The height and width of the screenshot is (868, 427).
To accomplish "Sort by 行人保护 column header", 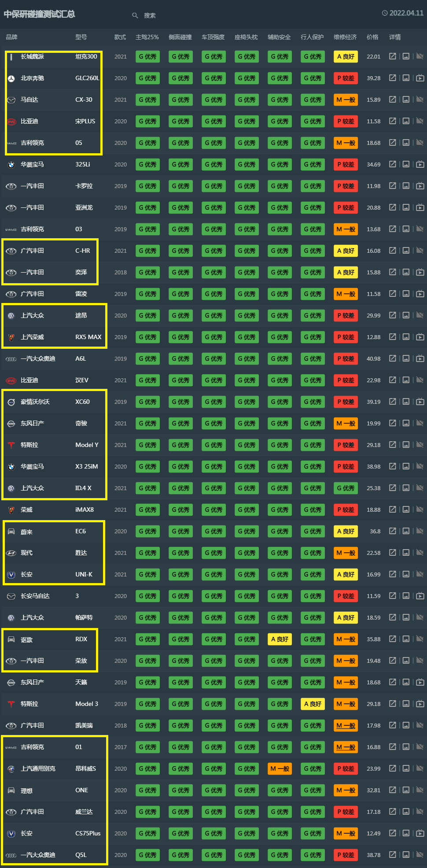I will (x=312, y=37).
